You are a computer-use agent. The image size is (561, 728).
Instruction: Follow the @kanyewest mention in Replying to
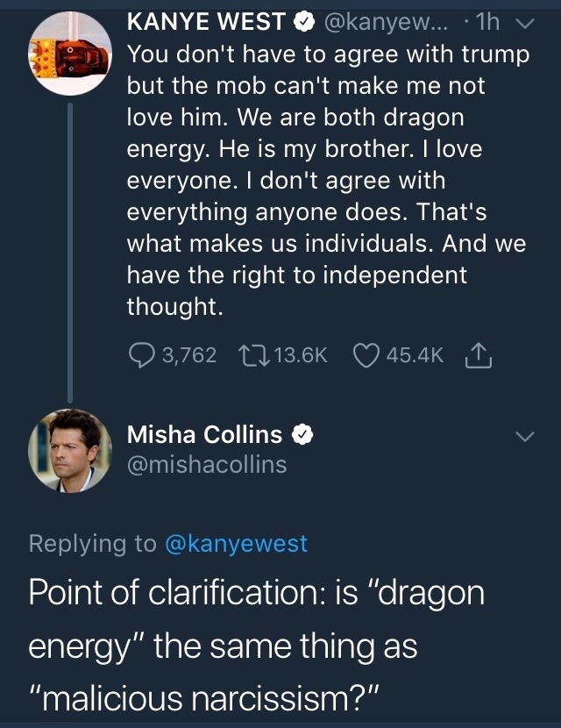click(237, 544)
